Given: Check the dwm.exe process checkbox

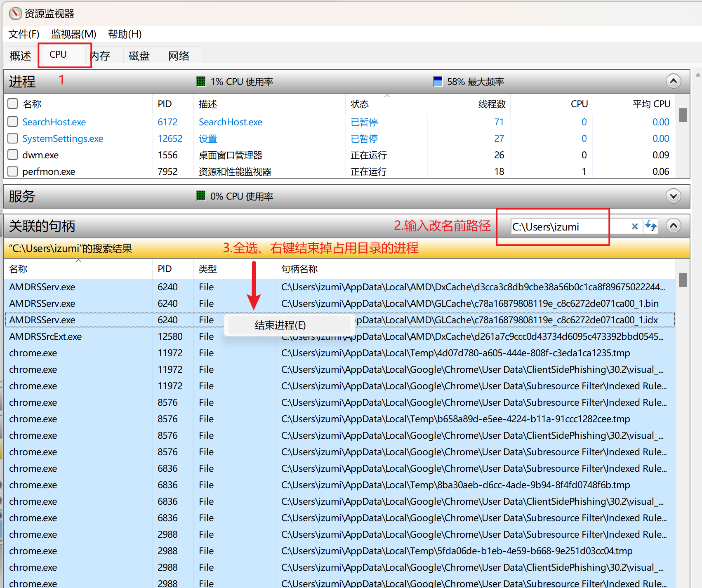Looking at the screenshot, I should click(x=13, y=155).
